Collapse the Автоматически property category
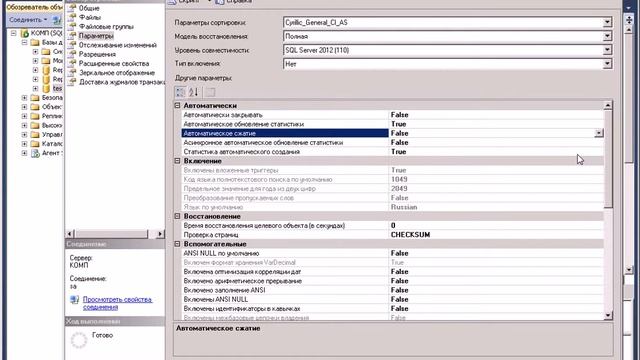 point(178,105)
